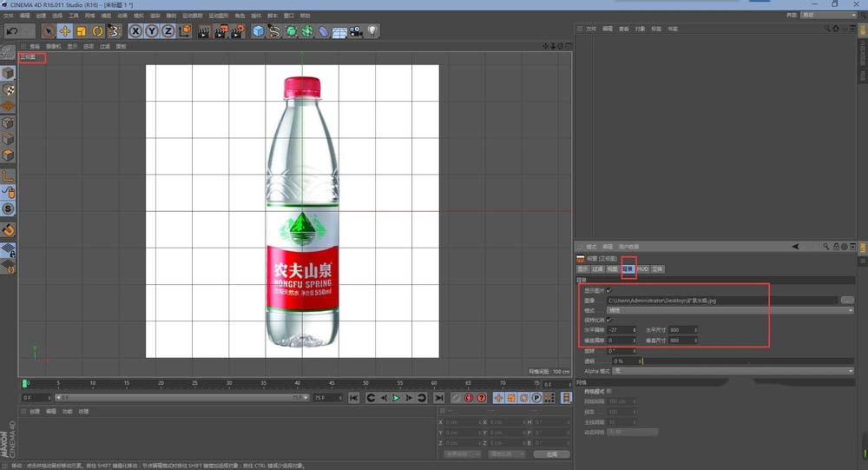
Task: Add a Cube primitive object
Action: pos(258,31)
